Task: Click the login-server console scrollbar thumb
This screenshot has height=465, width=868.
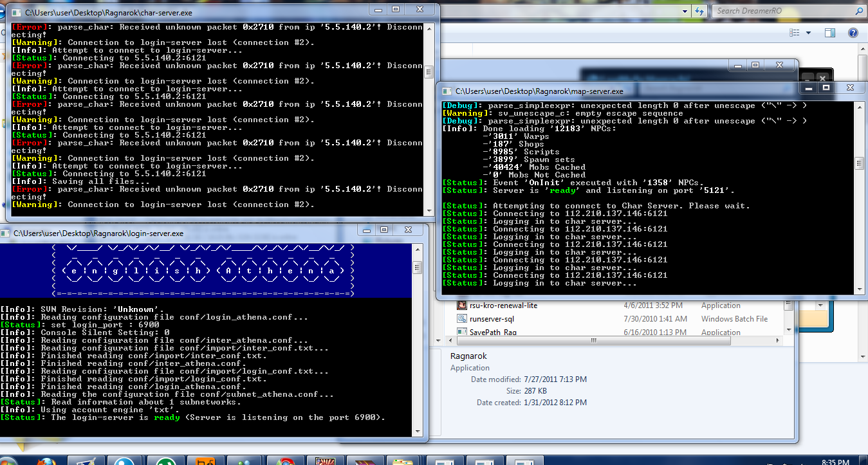Action: [418, 268]
